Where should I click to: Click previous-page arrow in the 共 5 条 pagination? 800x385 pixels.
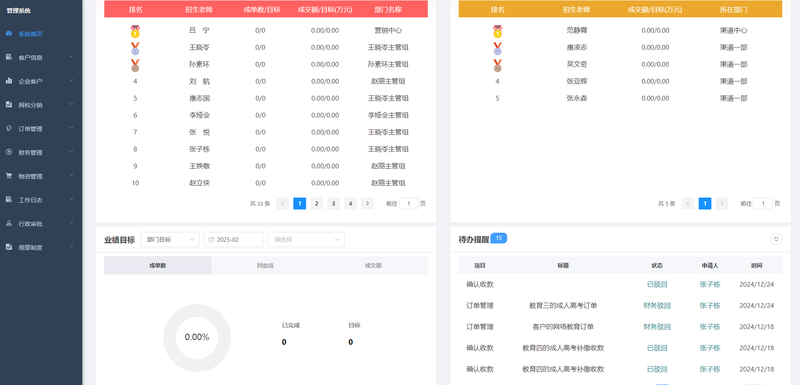point(688,203)
